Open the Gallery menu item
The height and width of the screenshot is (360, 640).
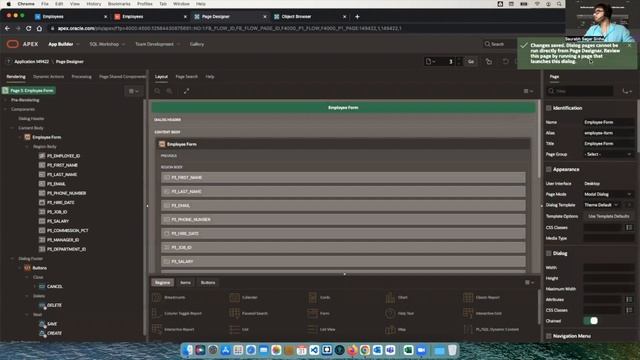click(x=197, y=44)
